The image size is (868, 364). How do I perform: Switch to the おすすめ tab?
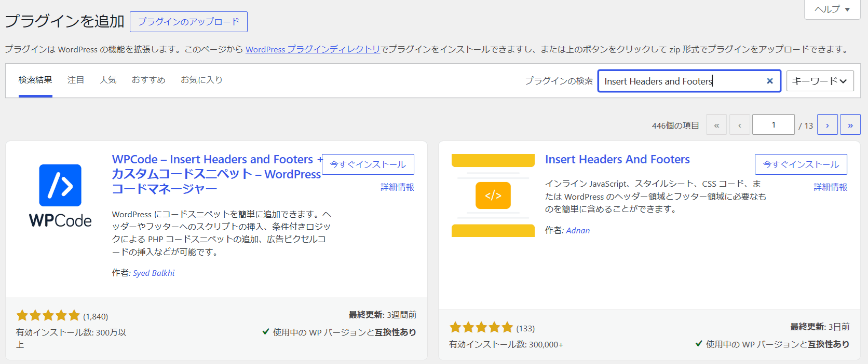(x=148, y=80)
